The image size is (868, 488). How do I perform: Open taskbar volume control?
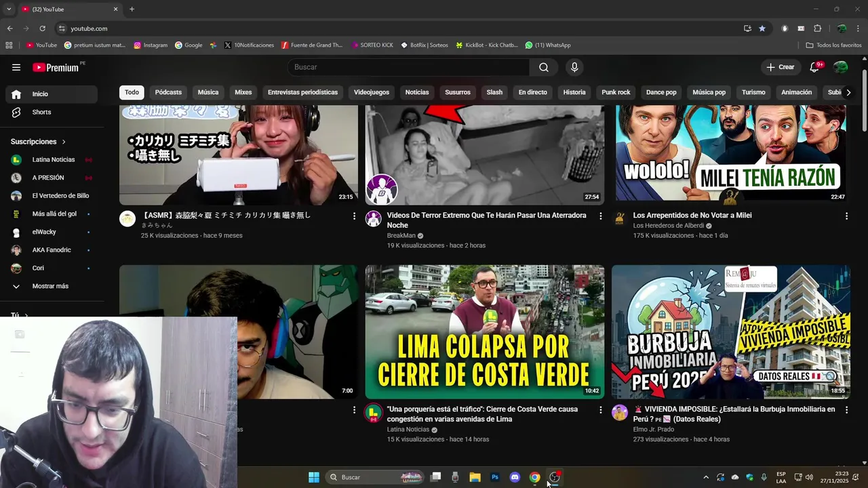click(x=808, y=477)
